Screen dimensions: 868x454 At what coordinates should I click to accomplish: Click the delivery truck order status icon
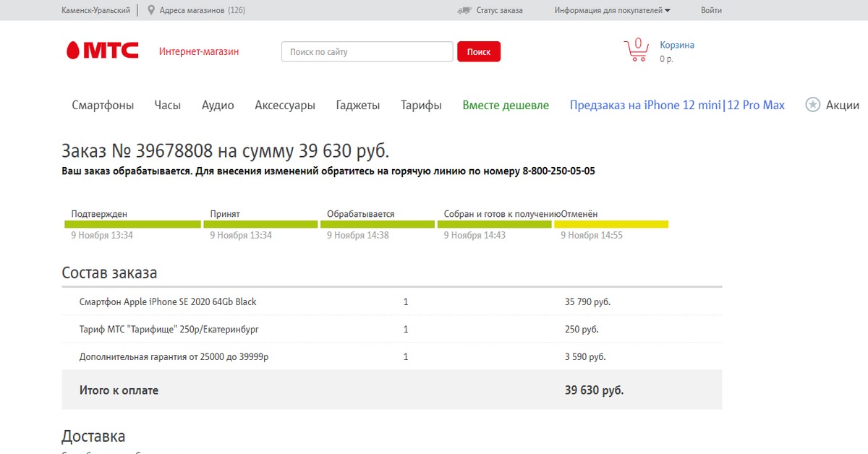pyautogui.click(x=464, y=10)
